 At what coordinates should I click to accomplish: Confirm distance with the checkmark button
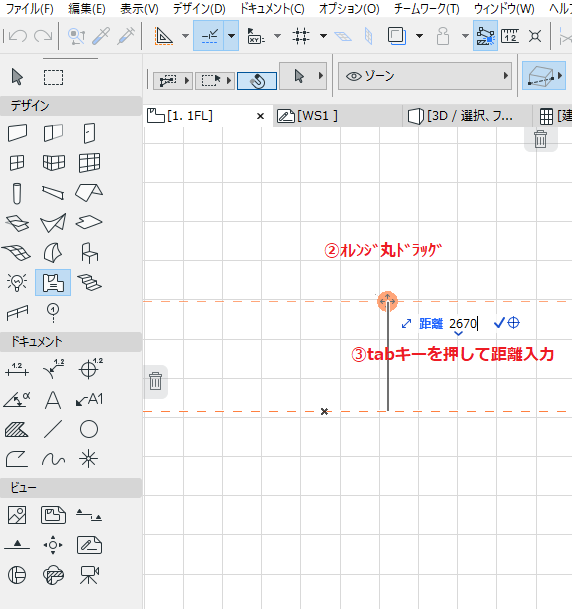498,323
